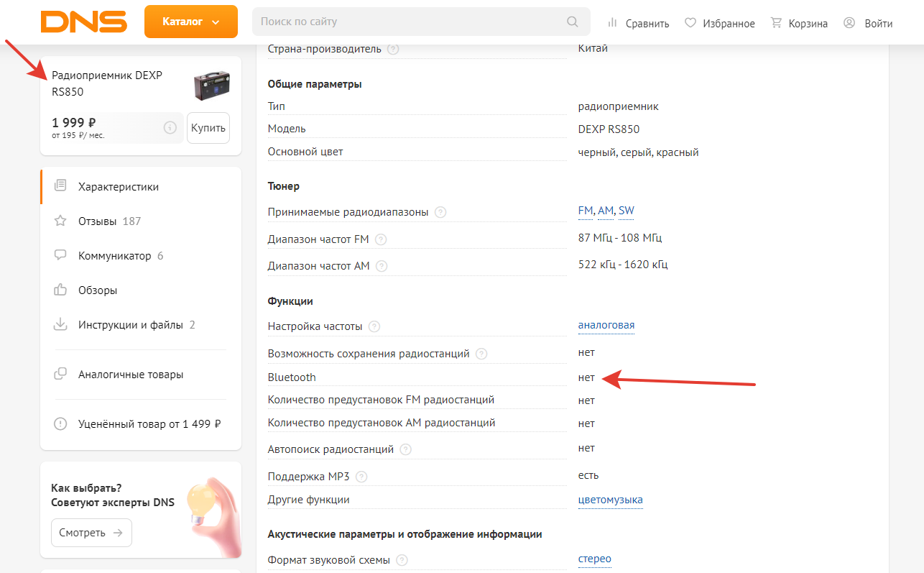Click the Коммуникатор speech bubble icon

click(60, 255)
